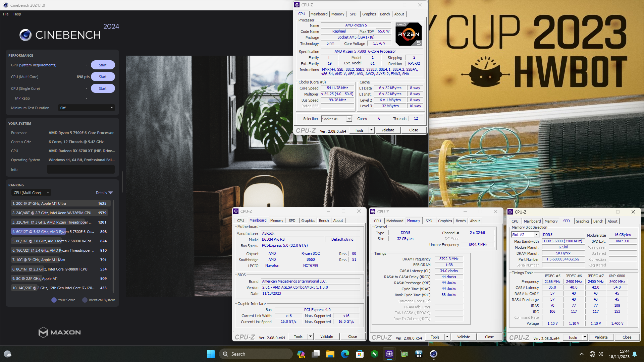The height and width of the screenshot is (362, 644).
Task: Start CPU Single Core test
Action: (103, 88)
